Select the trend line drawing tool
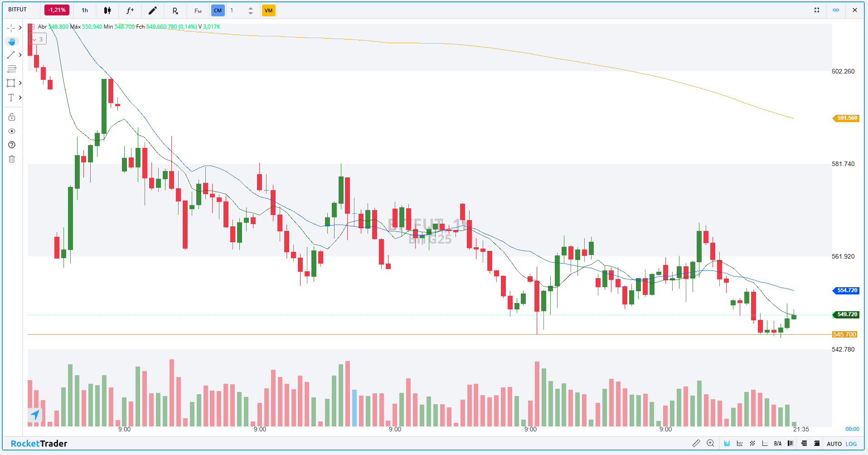 click(11, 55)
